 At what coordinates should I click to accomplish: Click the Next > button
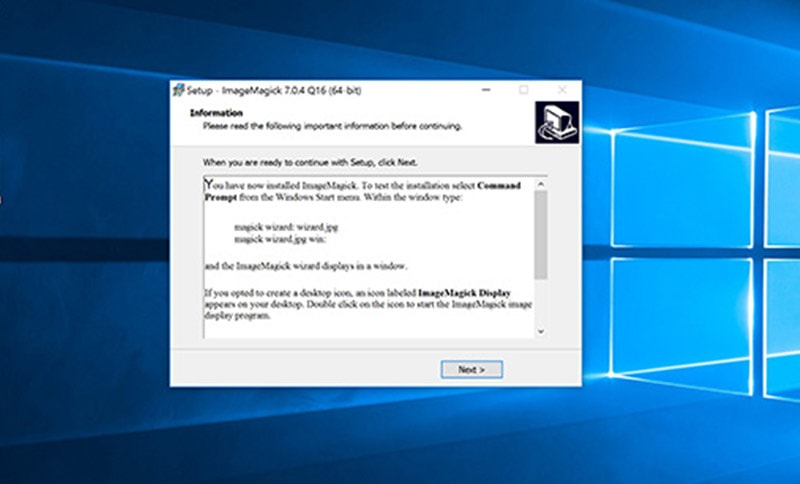(471, 370)
